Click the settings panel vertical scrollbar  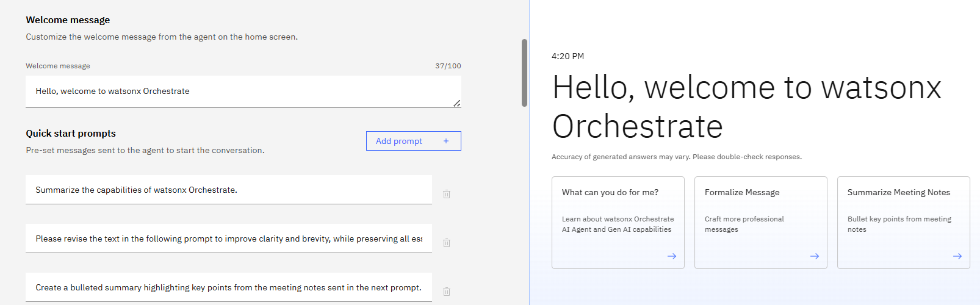point(524,73)
